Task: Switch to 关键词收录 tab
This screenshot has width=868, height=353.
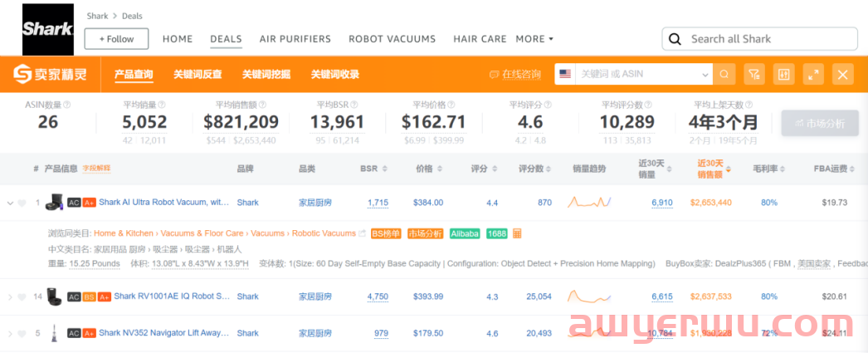Action: click(335, 74)
